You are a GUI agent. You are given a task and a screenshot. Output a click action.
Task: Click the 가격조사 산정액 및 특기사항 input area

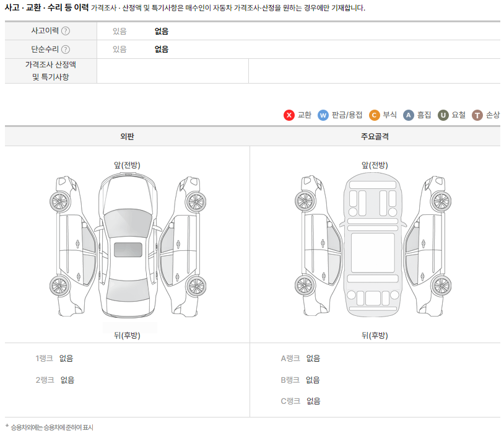tap(172, 69)
